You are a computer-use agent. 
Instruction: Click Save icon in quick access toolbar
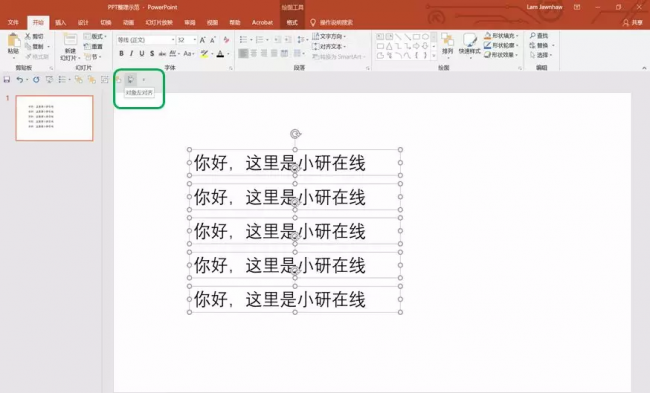click(7, 80)
